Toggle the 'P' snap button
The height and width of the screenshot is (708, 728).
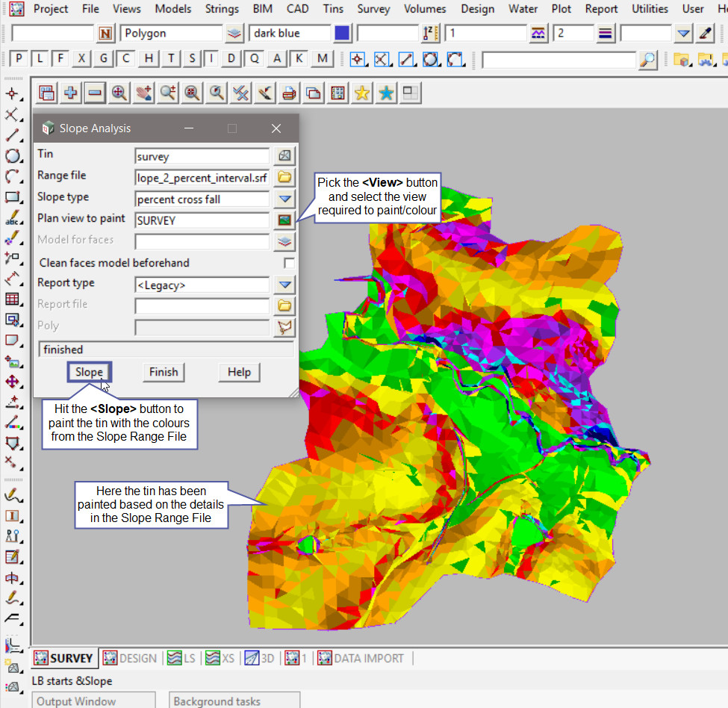point(19,59)
